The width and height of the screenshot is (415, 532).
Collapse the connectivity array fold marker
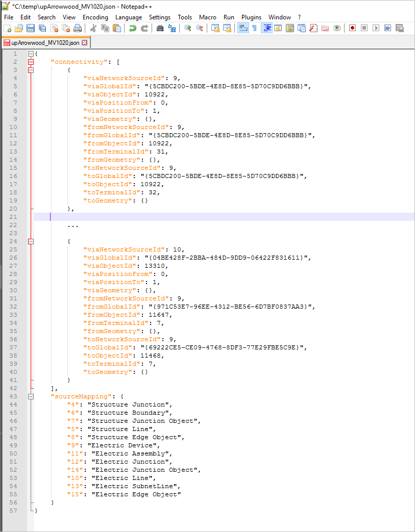click(31, 62)
